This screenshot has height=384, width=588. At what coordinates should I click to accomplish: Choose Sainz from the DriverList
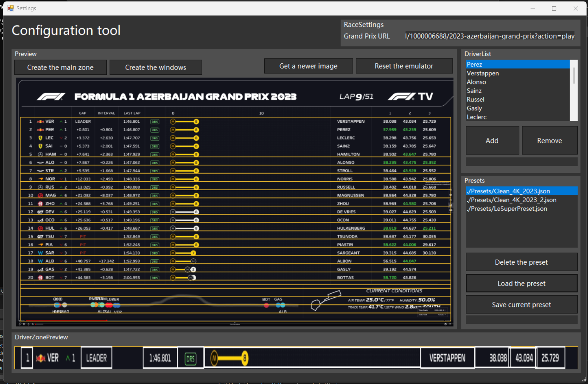coord(518,91)
